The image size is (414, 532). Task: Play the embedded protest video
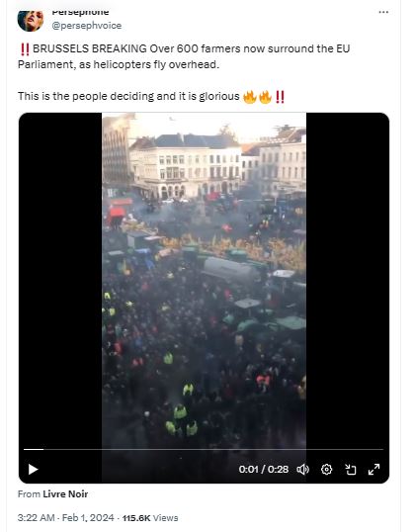[33, 470]
